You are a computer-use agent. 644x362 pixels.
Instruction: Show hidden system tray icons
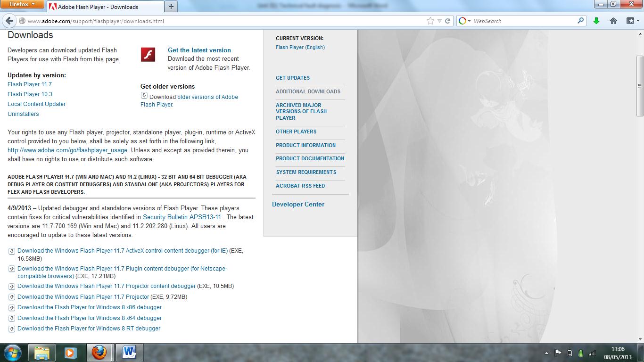546,353
